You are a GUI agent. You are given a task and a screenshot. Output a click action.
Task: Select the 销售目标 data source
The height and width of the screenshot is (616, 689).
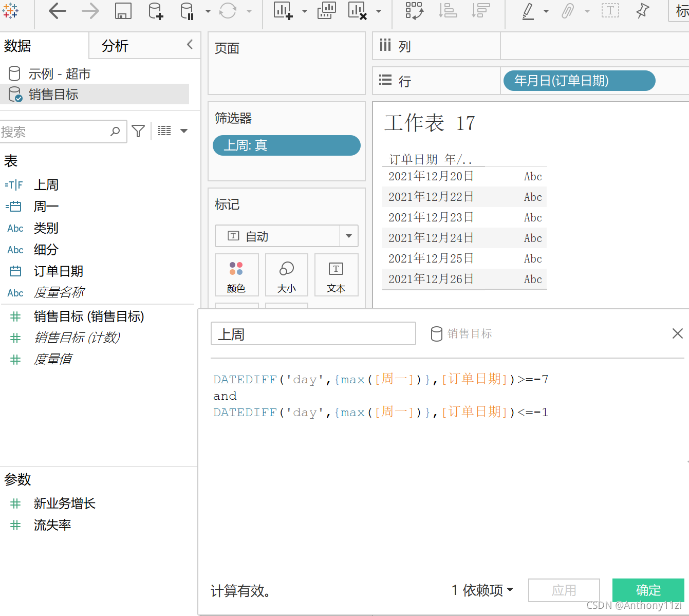click(54, 94)
